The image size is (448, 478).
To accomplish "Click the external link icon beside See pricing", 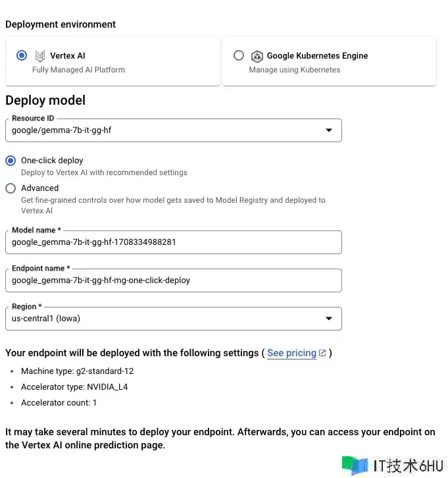I will 322,353.
